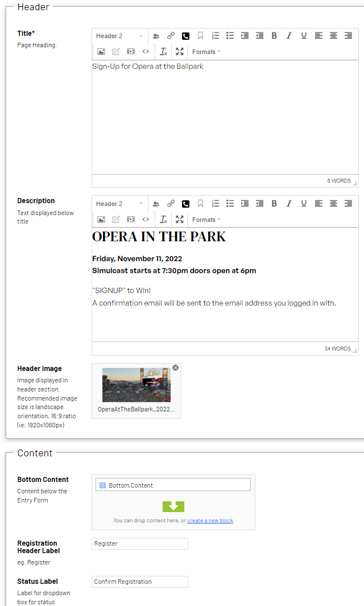Open Formats menu in Description editor
Screen dimensions: 364x606
click(206, 220)
